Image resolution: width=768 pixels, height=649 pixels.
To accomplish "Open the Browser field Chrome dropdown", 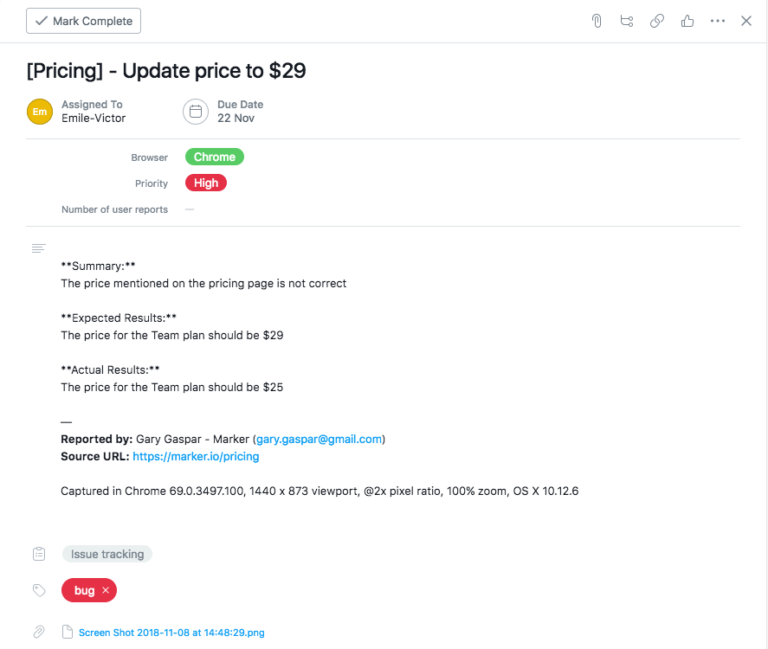I will (214, 157).
